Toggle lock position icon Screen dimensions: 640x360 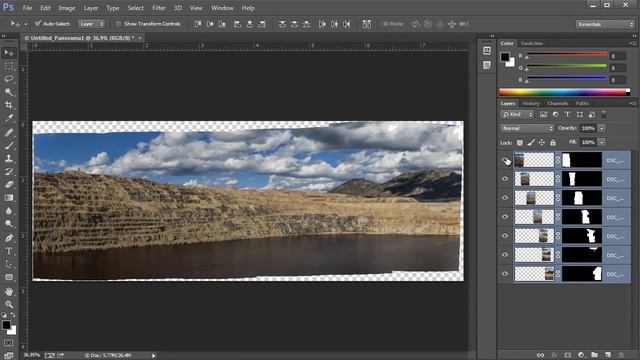(542, 142)
